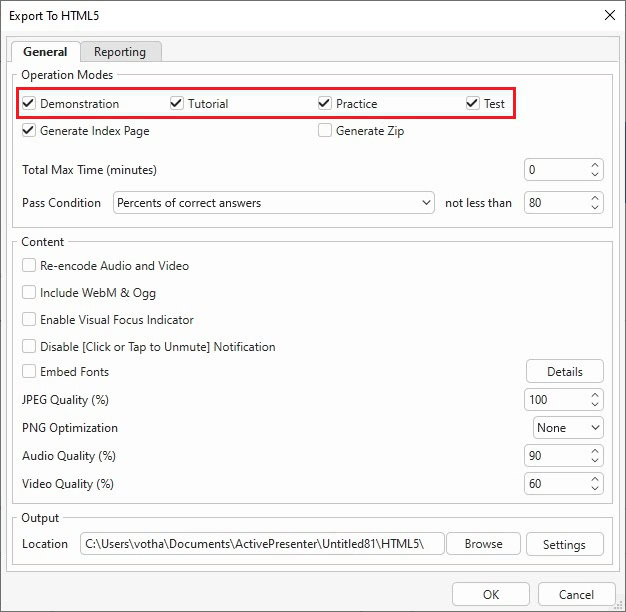Viewport: 626px width, 612px height.
Task: Enable Re-encode Audio and Video
Action: (x=29, y=266)
